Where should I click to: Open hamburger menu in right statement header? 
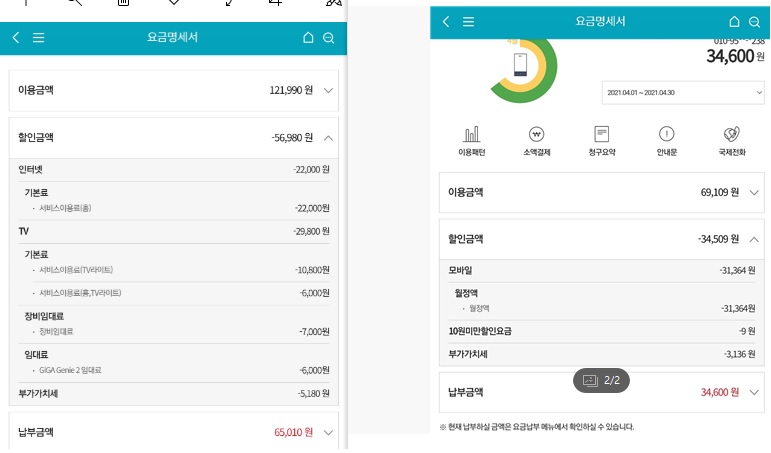(x=469, y=21)
